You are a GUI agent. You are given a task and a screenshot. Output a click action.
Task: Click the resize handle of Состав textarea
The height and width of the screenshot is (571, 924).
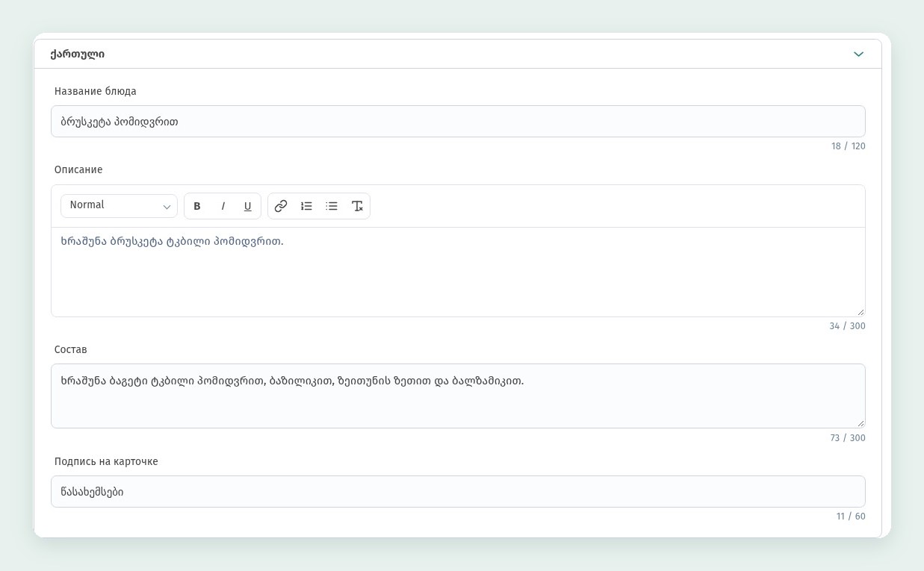[x=861, y=423]
